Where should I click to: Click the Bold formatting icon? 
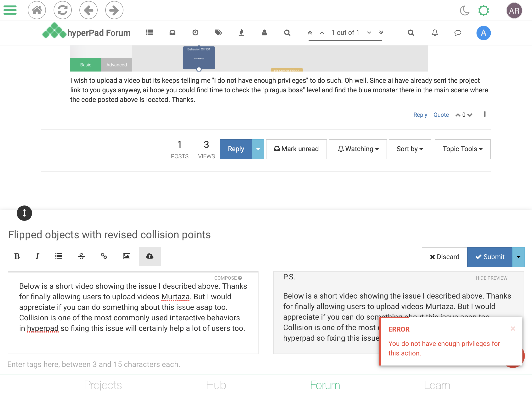[x=17, y=256]
